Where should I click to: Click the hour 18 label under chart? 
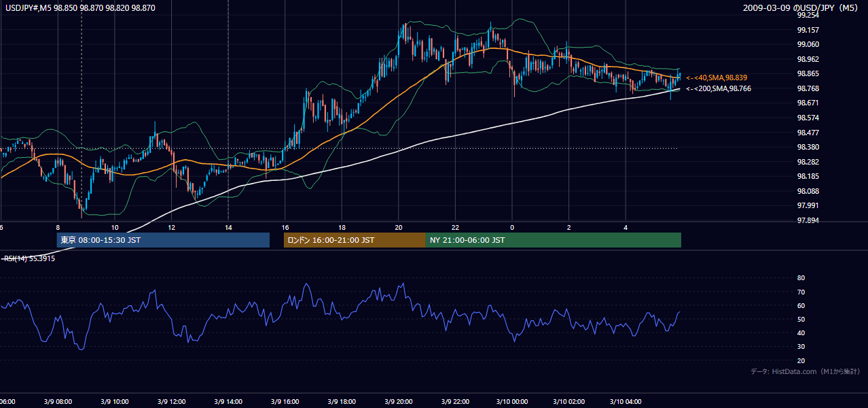click(342, 227)
